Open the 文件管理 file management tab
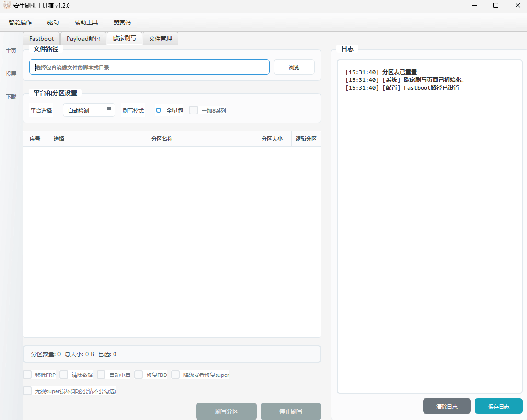Screen dimensions: 527x420 click(x=160, y=38)
